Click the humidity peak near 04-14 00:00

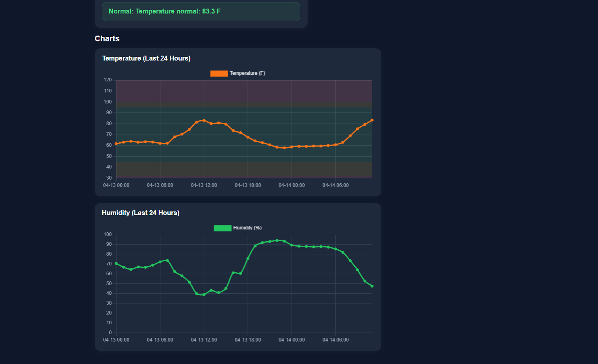(x=277, y=240)
